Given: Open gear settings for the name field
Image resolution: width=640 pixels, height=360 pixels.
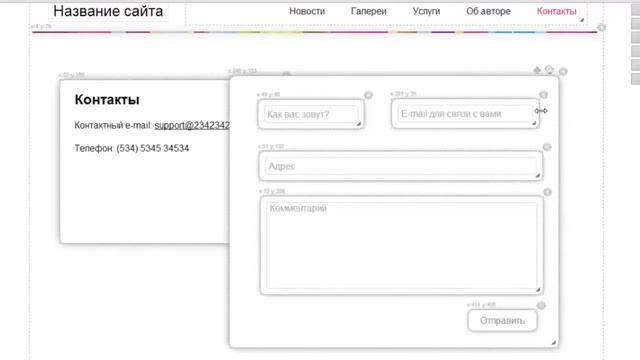Looking at the screenshot, I should click(x=368, y=95).
